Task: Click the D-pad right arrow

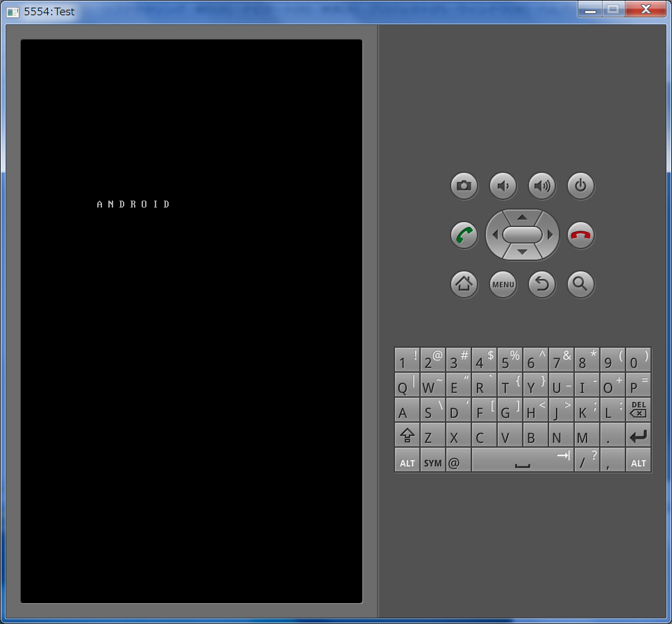Action: [550, 235]
